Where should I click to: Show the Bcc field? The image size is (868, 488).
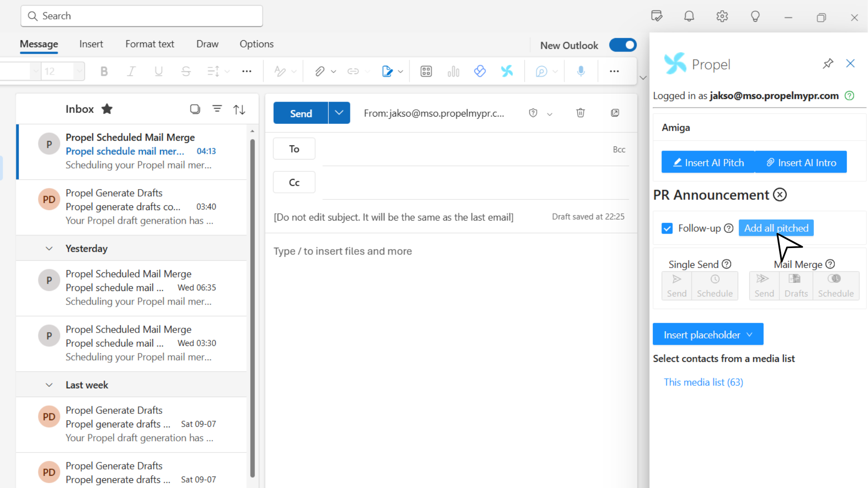click(619, 150)
